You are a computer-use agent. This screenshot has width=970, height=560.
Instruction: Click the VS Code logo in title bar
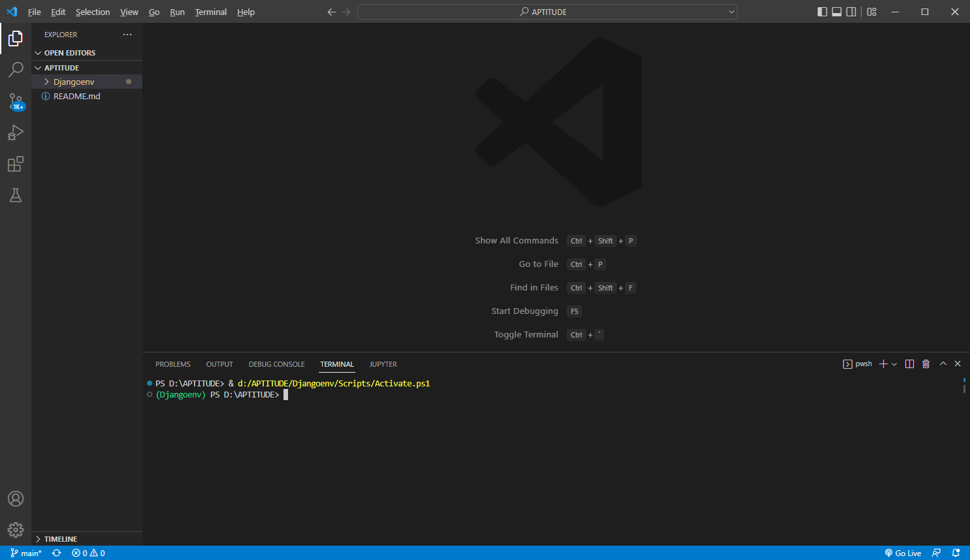12,12
